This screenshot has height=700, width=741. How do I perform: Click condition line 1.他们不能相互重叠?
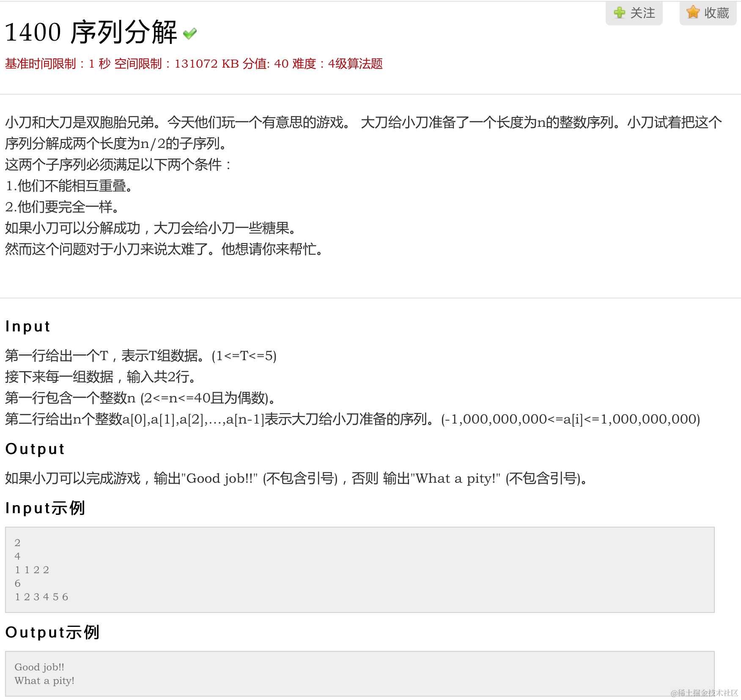(69, 186)
